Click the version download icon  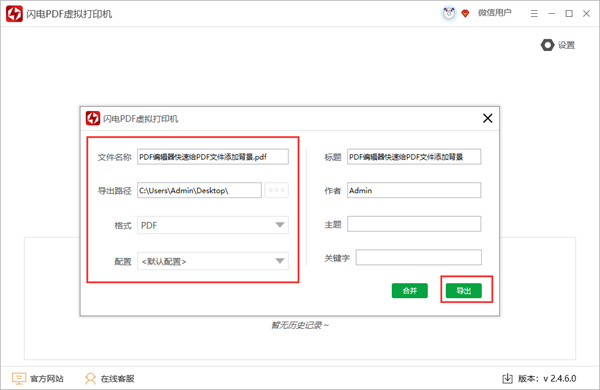click(507, 379)
